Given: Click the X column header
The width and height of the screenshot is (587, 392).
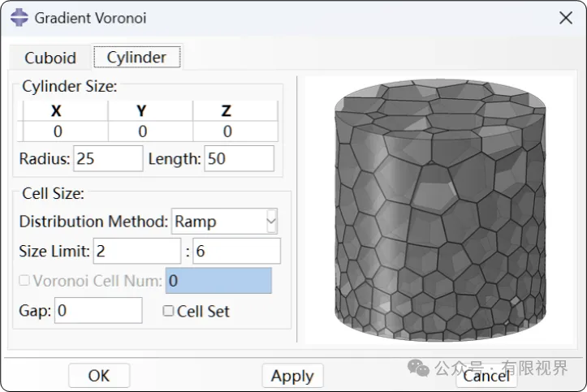Looking at the screenshot, I should (56, 110).
